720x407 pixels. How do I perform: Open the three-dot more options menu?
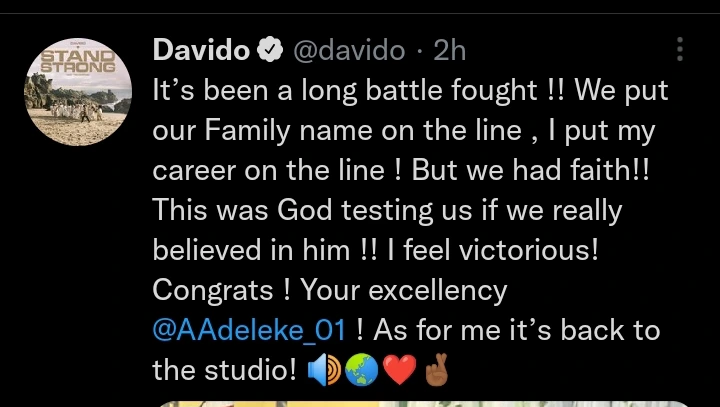pos(681,49)
